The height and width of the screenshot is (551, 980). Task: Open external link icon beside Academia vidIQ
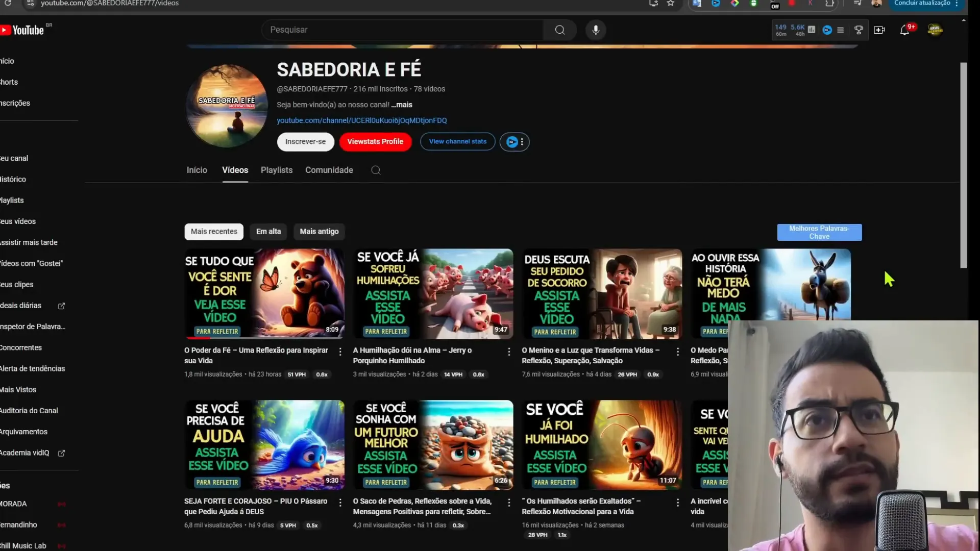[61, 453]
